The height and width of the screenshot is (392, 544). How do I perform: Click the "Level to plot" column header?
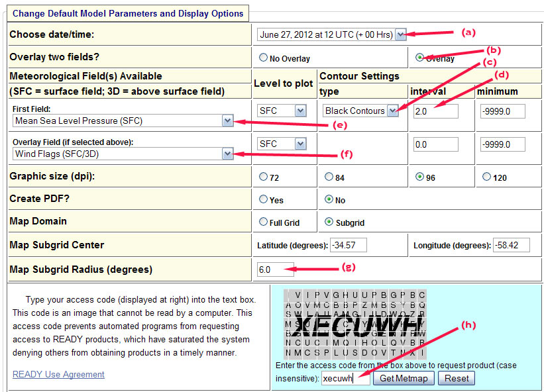click(x=284, y=83)
